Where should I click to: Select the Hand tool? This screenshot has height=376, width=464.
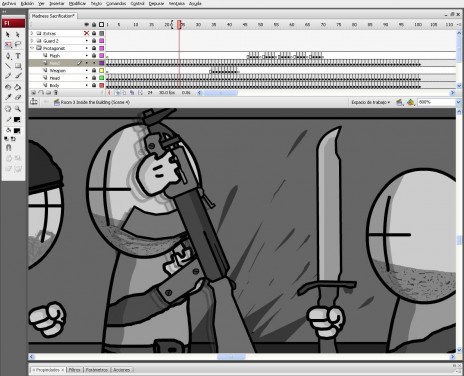(8, 109)
